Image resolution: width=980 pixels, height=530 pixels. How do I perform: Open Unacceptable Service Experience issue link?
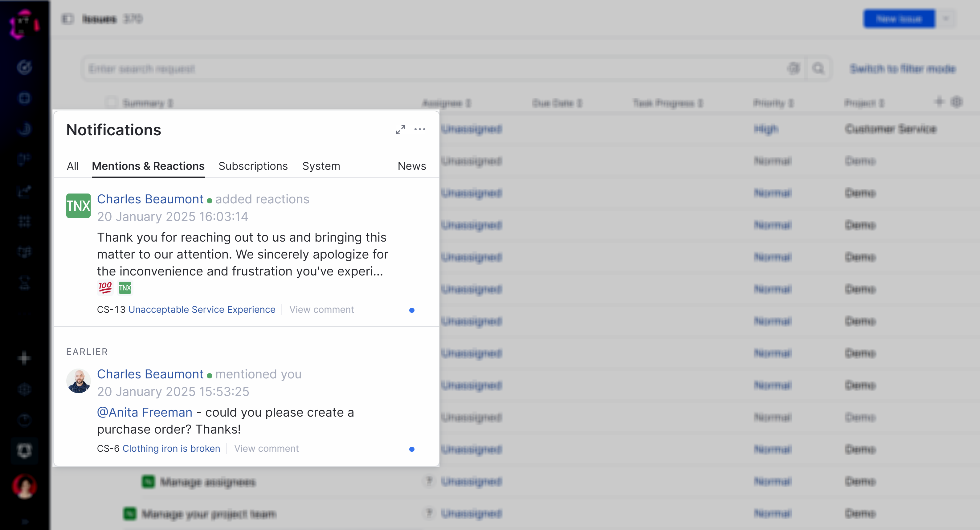202,309
